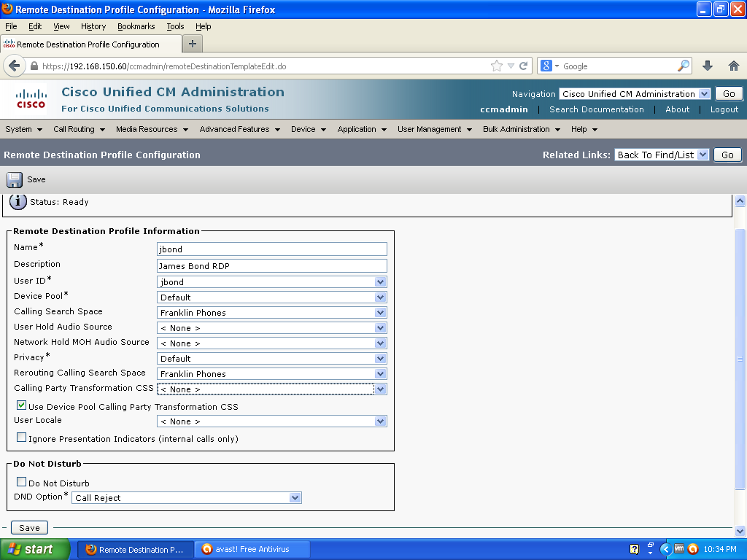Click the avast tray icon in system tray
The image size is (747, 560).
click(693, 549)
